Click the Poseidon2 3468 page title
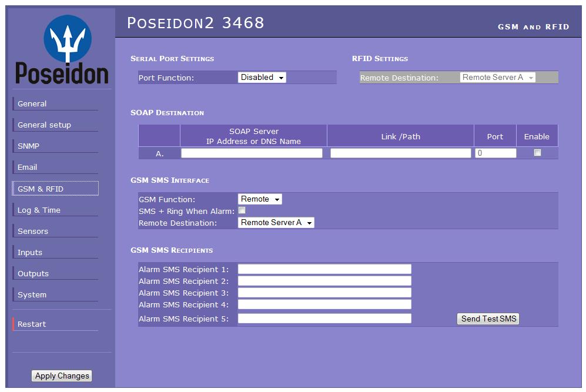 click(x=196, y=23)
